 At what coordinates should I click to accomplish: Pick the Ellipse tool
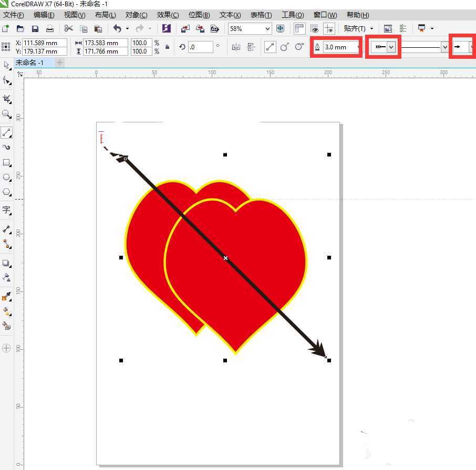(x=6, y=177)
